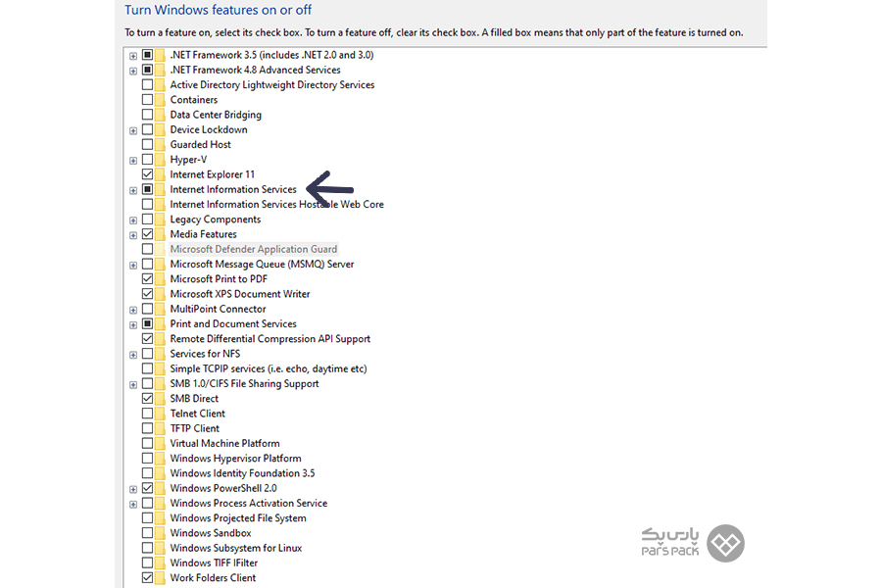Screen dimensions: 882x588
Task: Expand Print and Document Services
Action: pyautogui.click(x=133, y=324)
